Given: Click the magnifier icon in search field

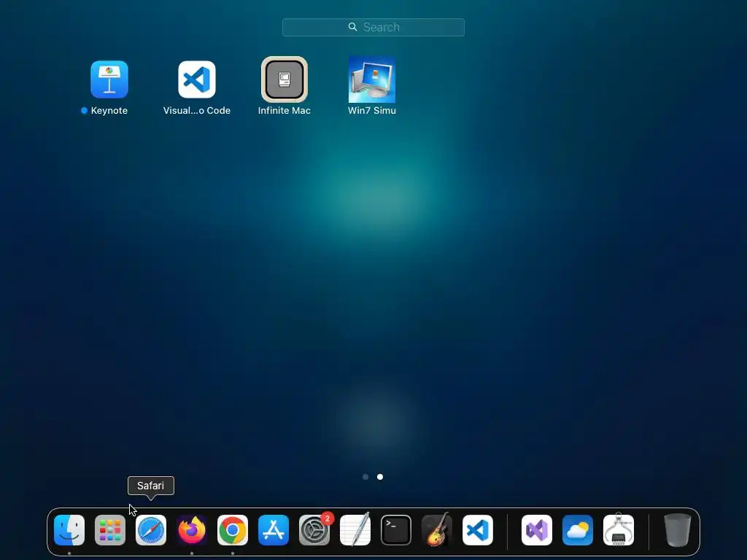Looking at the screenshot, I should 352,27.
